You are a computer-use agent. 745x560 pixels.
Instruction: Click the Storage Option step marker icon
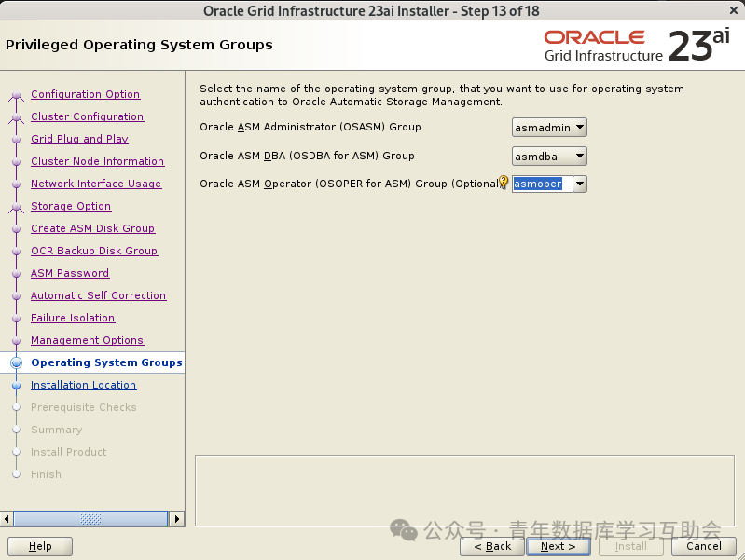(x=16, y=207)
